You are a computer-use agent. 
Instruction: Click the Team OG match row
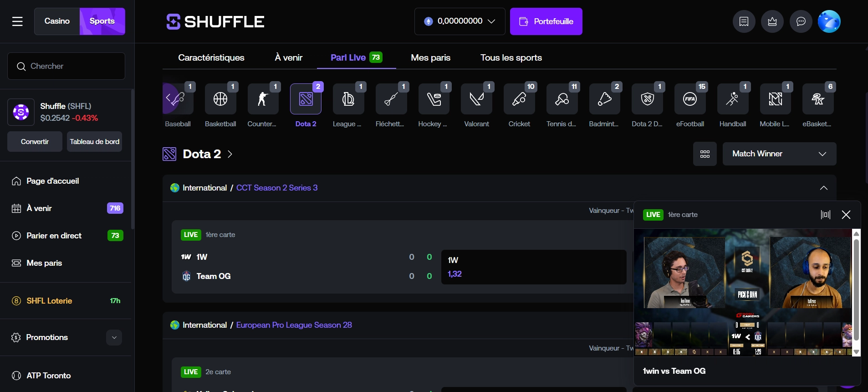[x=213, y=276]
